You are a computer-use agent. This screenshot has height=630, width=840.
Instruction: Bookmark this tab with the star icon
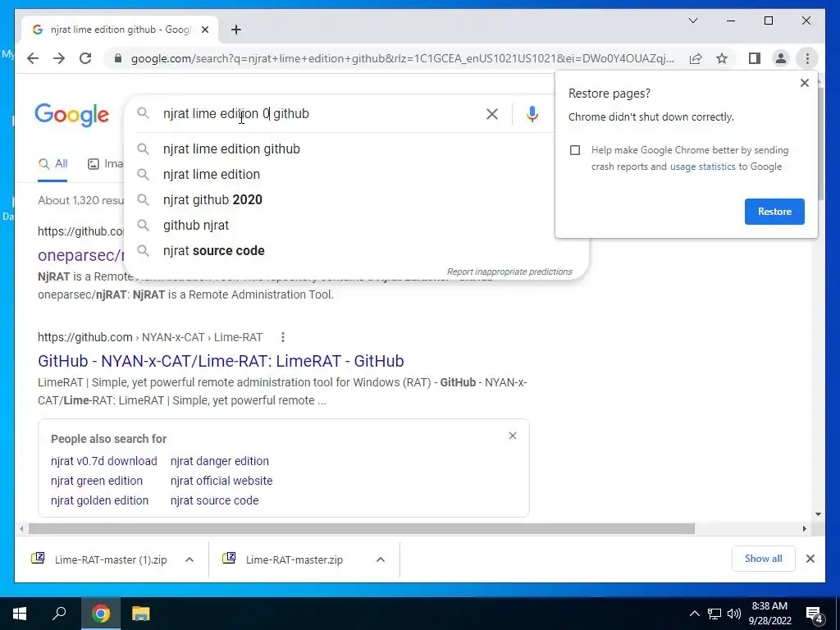pyautogui.click(x=722, y=58)
